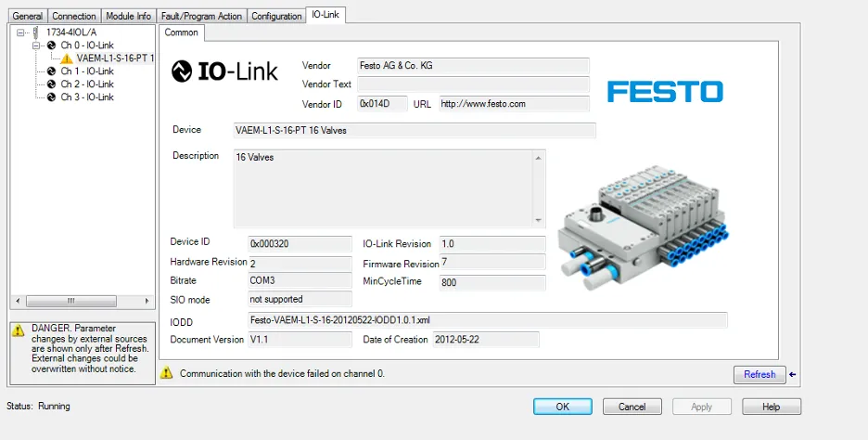This screenshot has height=440, width=868.
Task: Select Ch 1 - IO-Link in tree
Action: click(x=87, y=71)
